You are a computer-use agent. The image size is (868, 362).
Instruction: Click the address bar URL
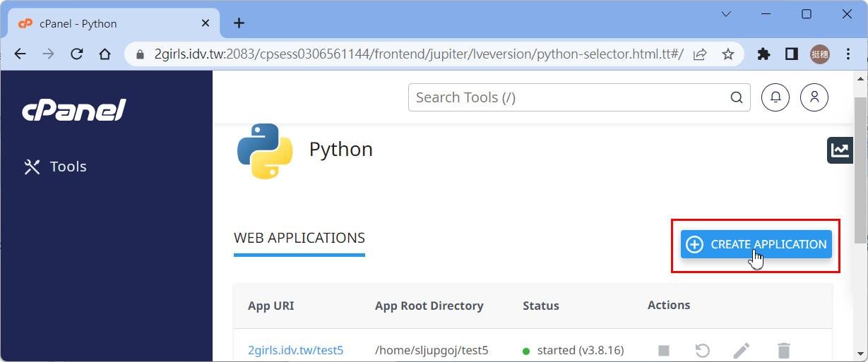click(418, 54)
